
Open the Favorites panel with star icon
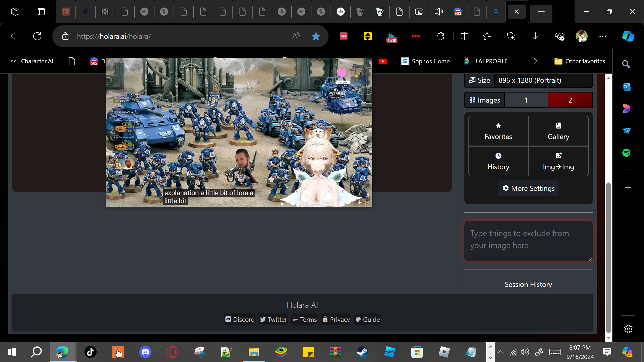click(498, 131)
